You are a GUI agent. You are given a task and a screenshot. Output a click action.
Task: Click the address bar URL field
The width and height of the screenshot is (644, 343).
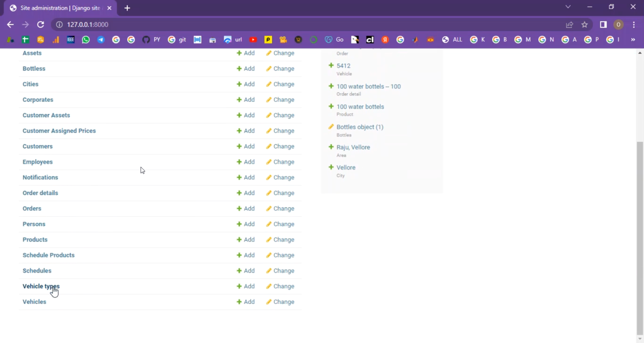pyautogui.click(x=301, y=24)
